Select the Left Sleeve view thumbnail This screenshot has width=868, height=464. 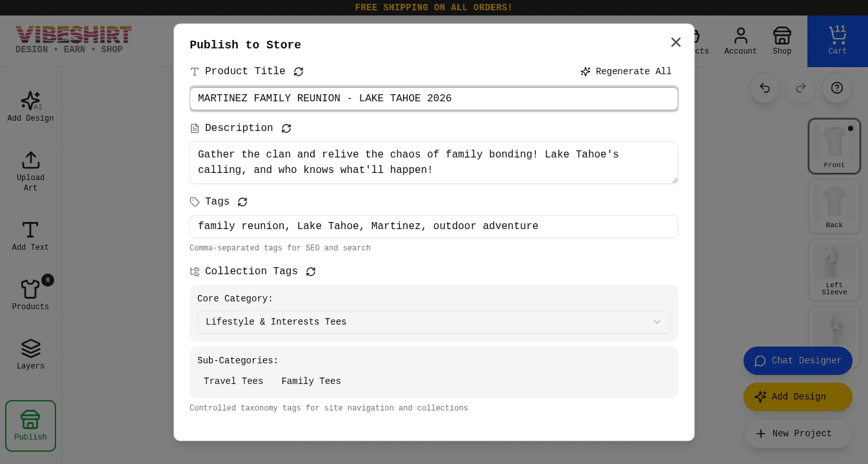tap(834, 270)
